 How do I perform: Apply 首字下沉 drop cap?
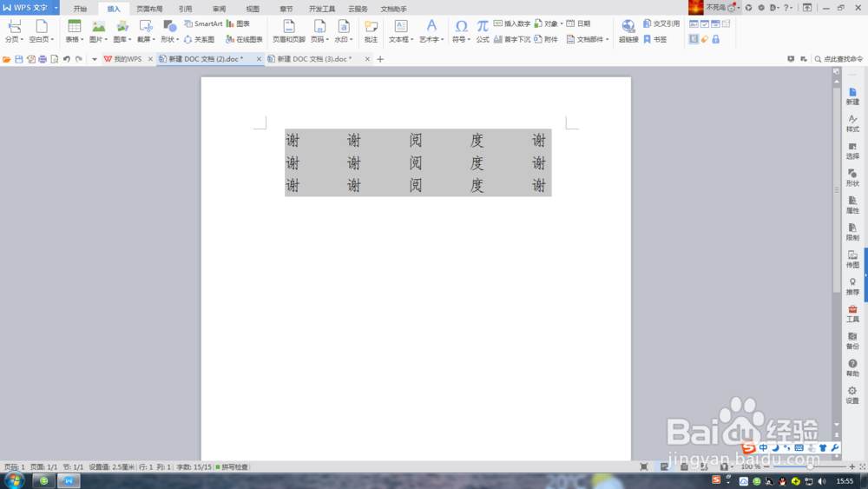coord(512,39)
